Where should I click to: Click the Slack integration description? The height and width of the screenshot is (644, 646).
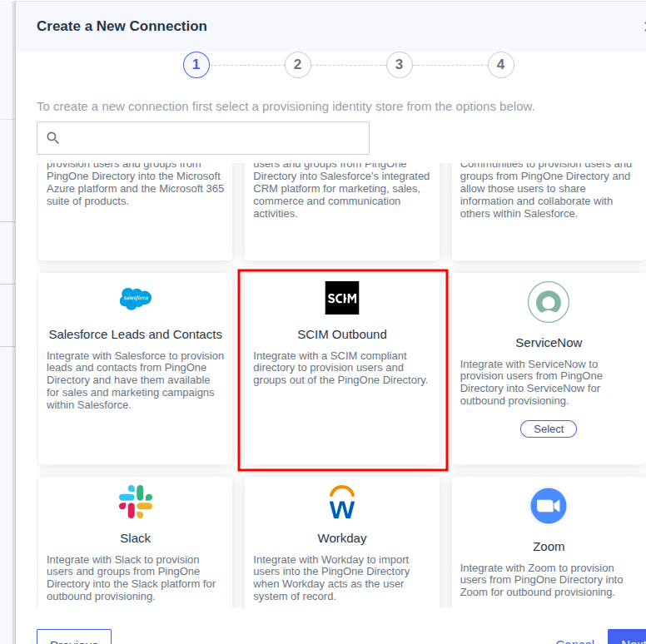(x=131, y=578)
